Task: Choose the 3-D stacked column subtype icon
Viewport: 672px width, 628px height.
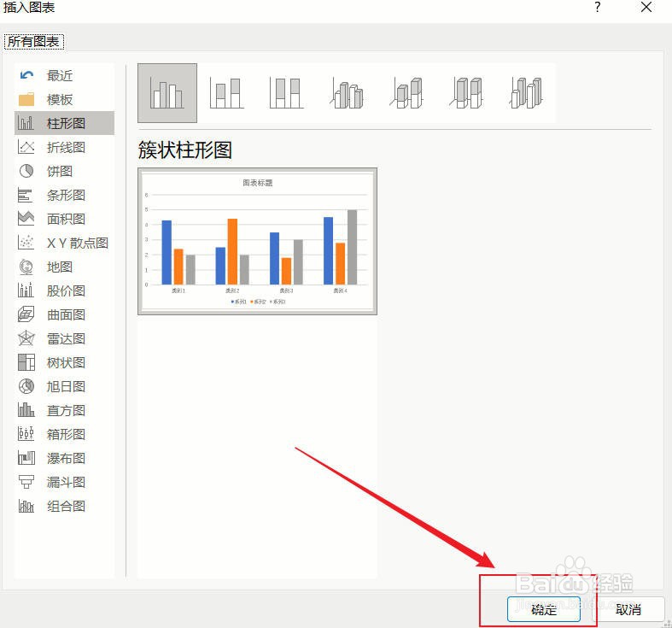Action: point(406,93)
